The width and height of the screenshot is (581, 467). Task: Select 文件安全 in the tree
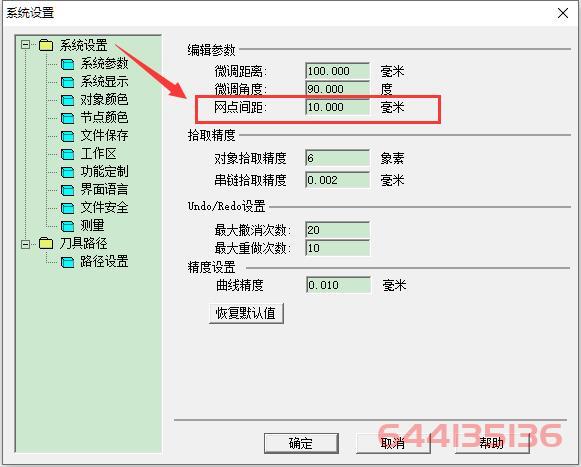[104, 208]
